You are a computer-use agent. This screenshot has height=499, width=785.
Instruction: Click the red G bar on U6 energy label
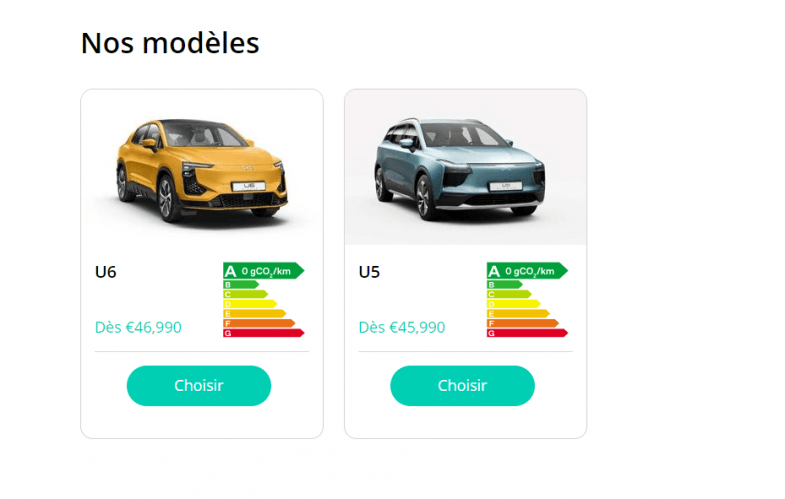(x=262, y=333)
